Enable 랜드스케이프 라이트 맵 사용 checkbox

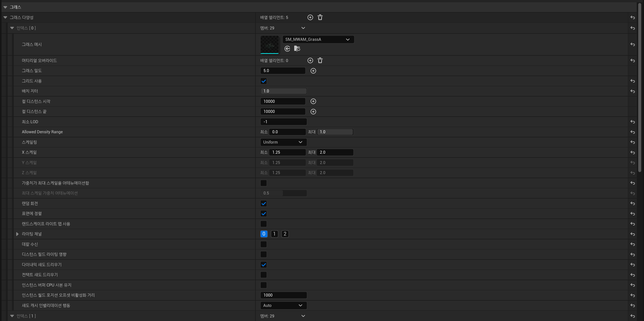click(x=263, y=224)
